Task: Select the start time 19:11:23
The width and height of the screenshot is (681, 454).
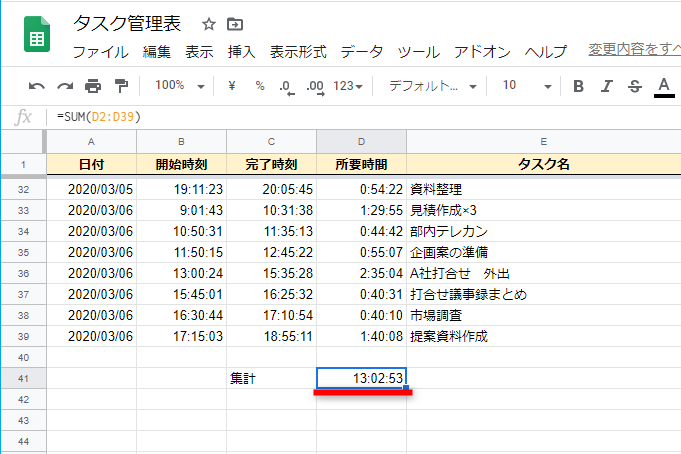Action: 182,189
